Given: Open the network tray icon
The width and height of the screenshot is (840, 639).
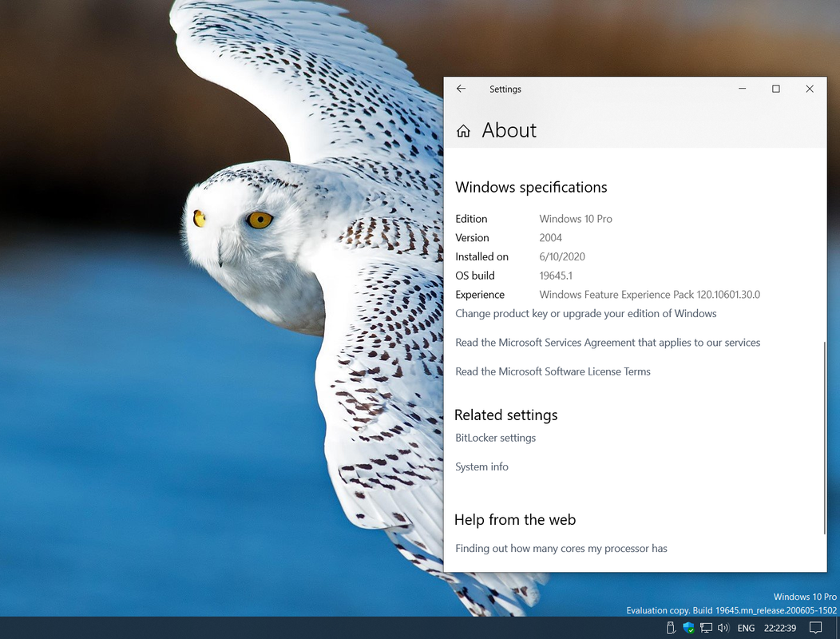Looking at the screenshot, I should (706, 628).
